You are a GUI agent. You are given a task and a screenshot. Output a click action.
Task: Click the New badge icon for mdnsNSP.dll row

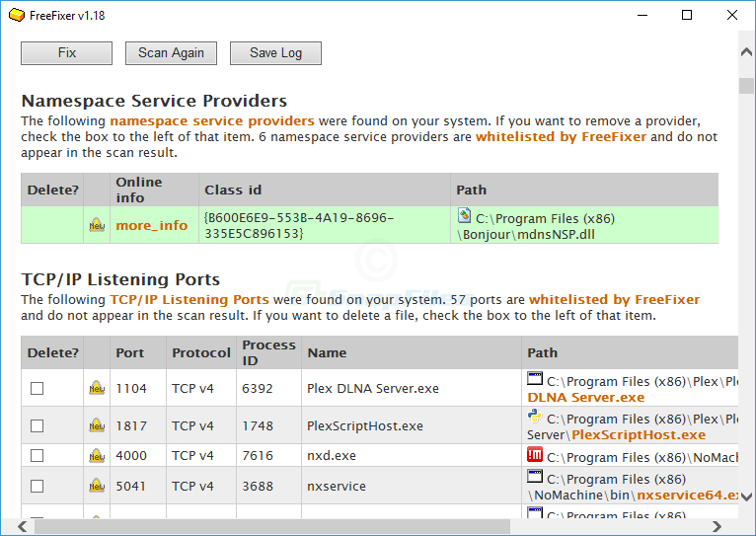click(97, 225)
